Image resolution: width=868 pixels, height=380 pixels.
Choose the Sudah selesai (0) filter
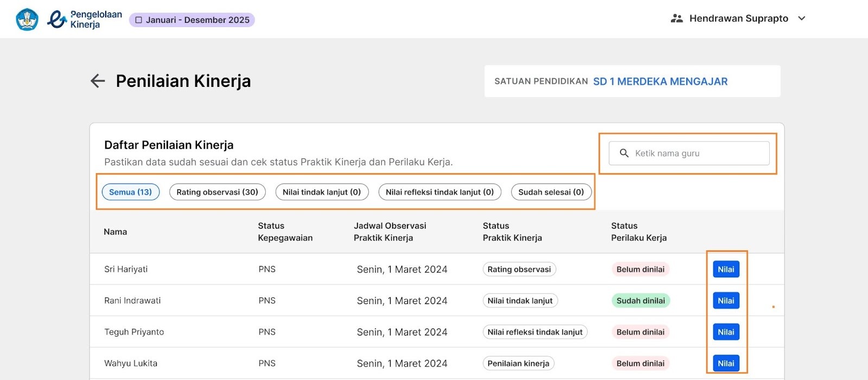pyautogui.click(x=551, y=192)
